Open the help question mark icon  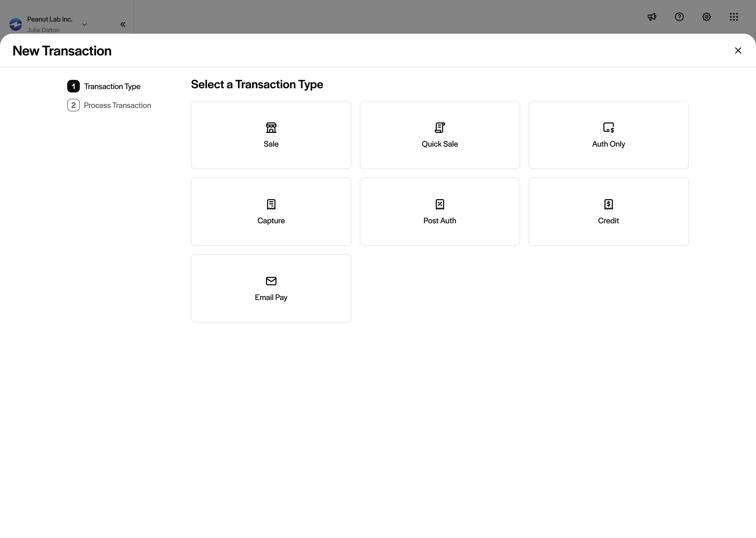click(679, 17)
